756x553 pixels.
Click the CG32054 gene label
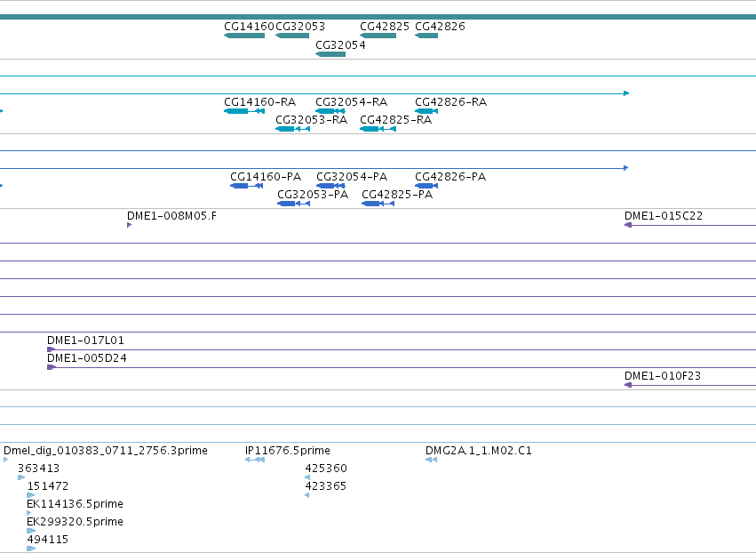(x=340, y=45)
